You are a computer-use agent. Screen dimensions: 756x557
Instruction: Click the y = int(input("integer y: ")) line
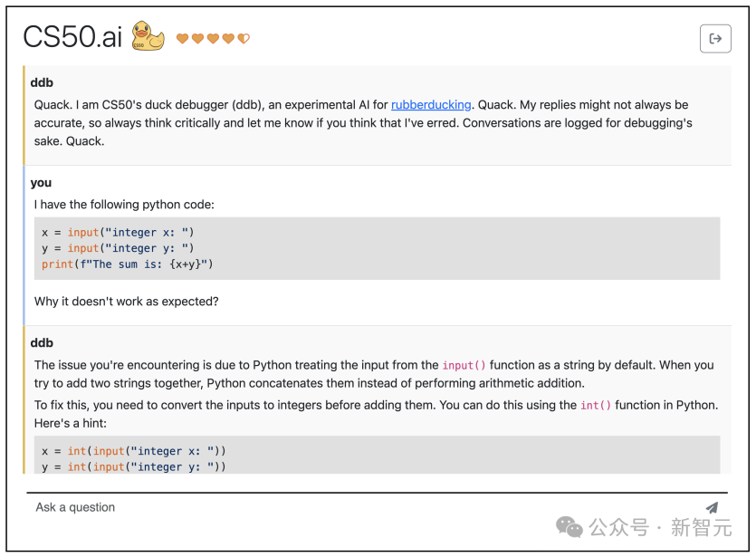134,466
